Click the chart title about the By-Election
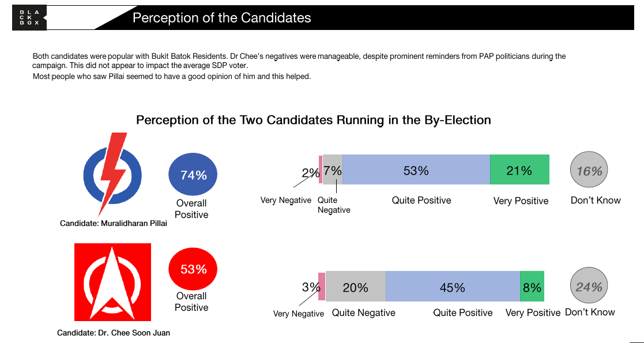 point(314,120)
